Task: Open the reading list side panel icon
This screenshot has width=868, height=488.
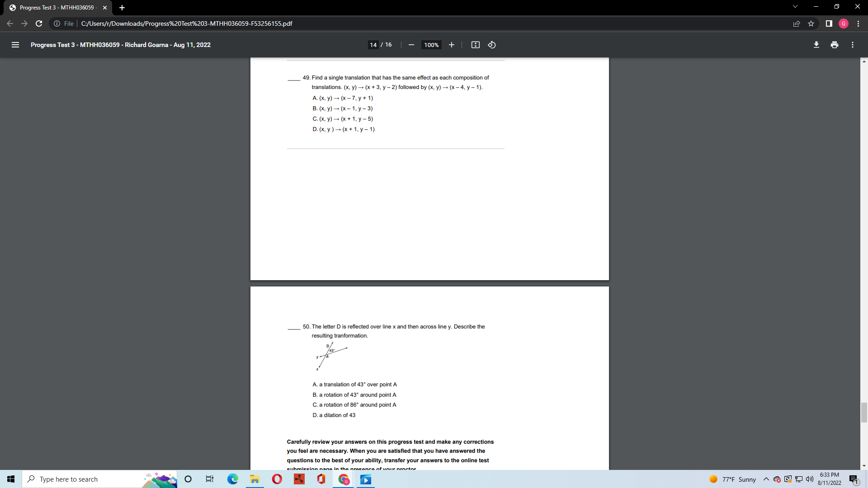Action: pos(828,23)
